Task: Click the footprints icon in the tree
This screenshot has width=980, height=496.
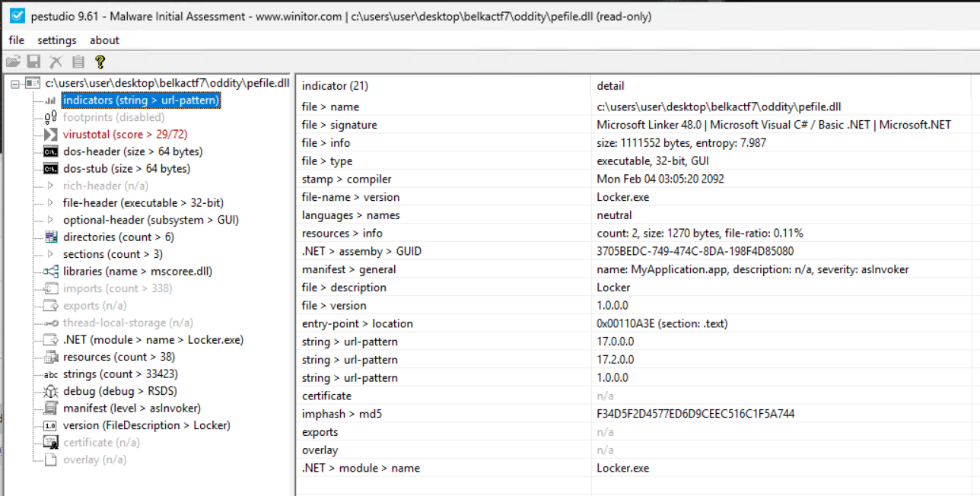Action: click(50, 117)
